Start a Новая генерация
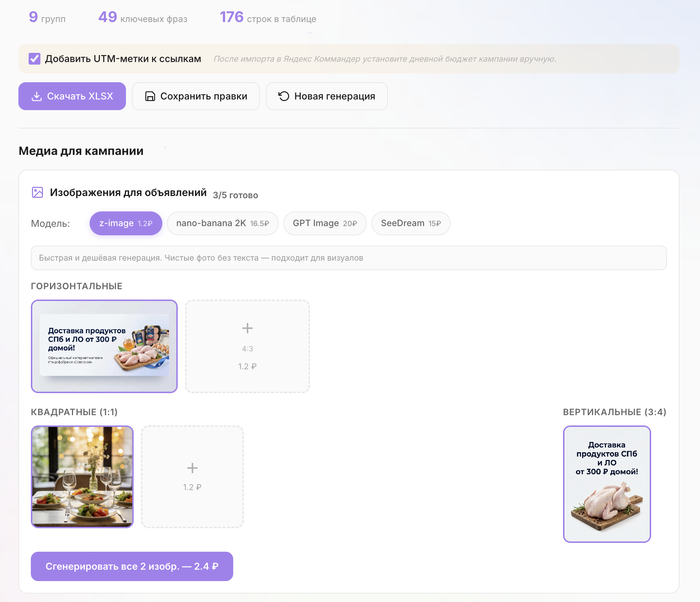700x602 pixels. pos(327,96)
